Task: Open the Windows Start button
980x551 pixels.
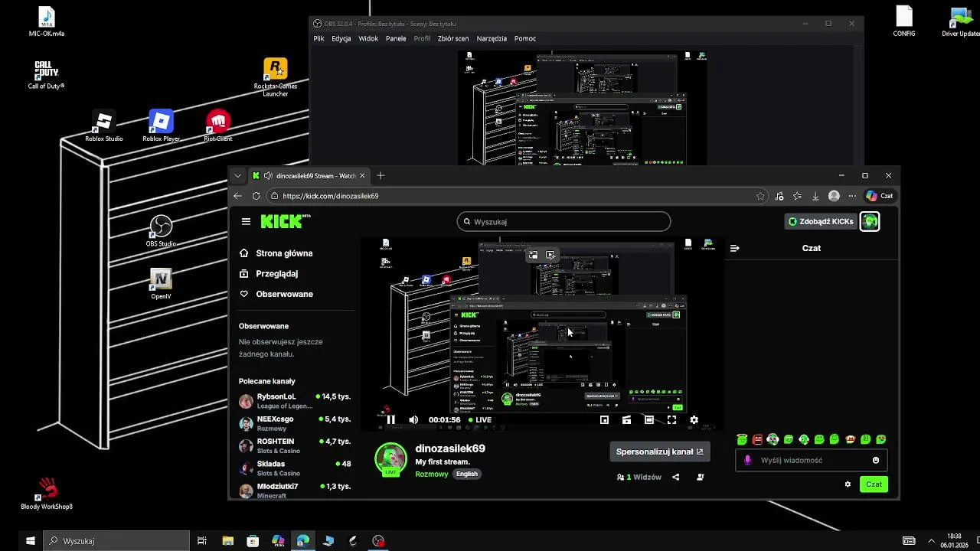Action: (31, 541)
